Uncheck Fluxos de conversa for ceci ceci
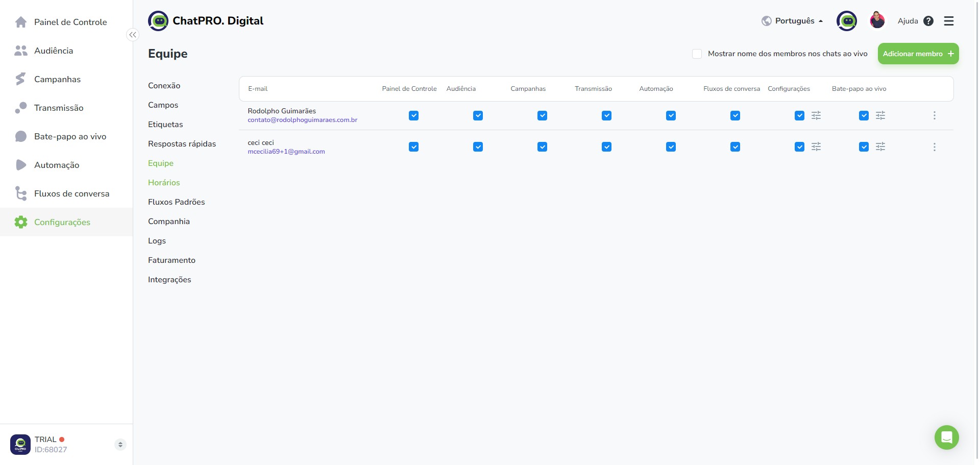This screenshot has width=980, height=465. point(736,147)
